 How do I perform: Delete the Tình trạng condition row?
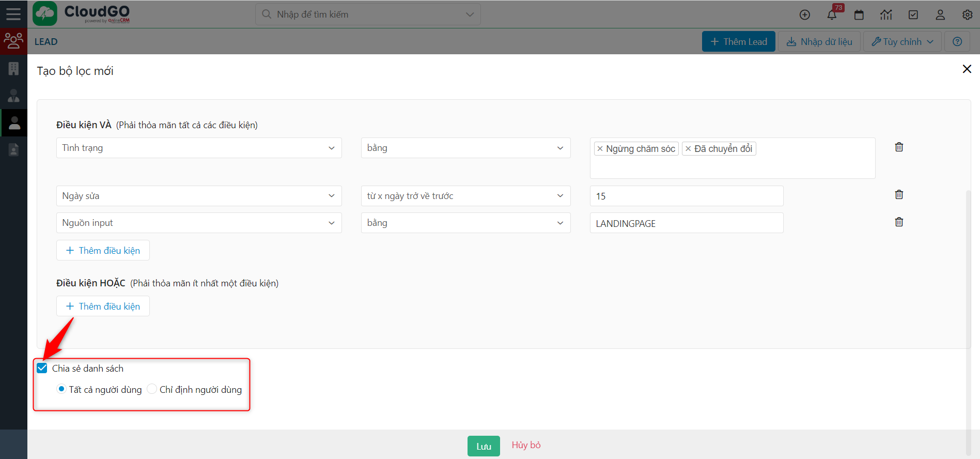[899, 147]
